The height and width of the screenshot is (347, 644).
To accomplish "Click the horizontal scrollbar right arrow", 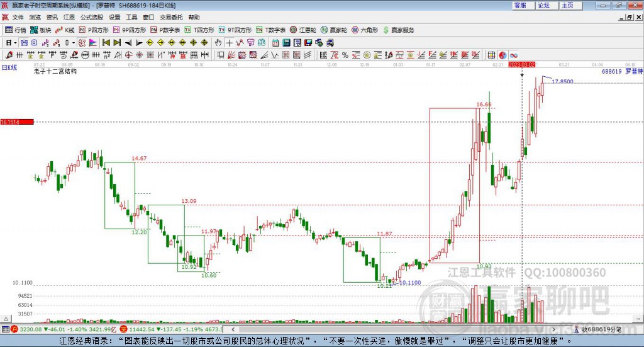I will click(553, 329).
